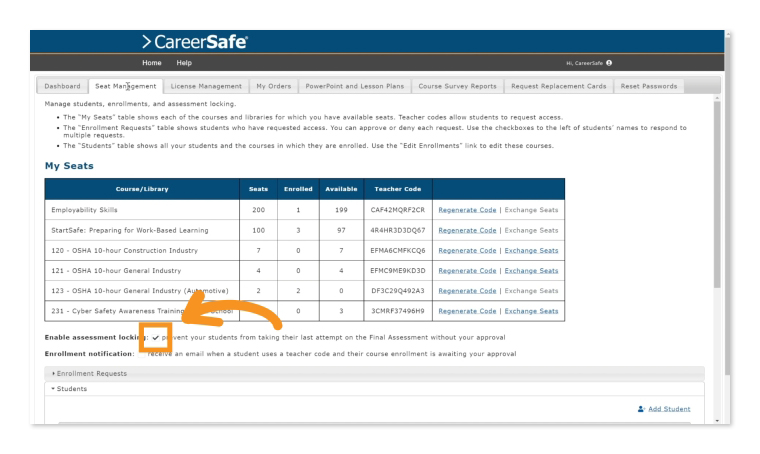Image resolution: width=760 pixels, height=454 pixels.
Task: Open the Home menu item
Action: [x=152, y=63]
